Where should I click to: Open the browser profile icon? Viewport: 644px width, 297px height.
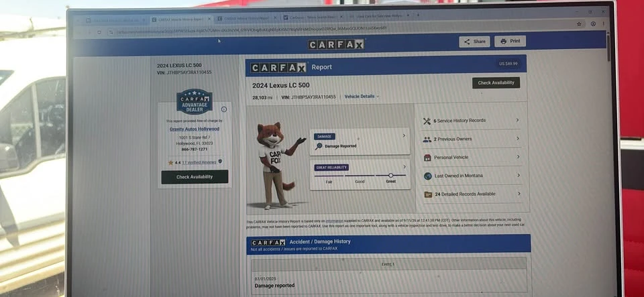point(593,23)
